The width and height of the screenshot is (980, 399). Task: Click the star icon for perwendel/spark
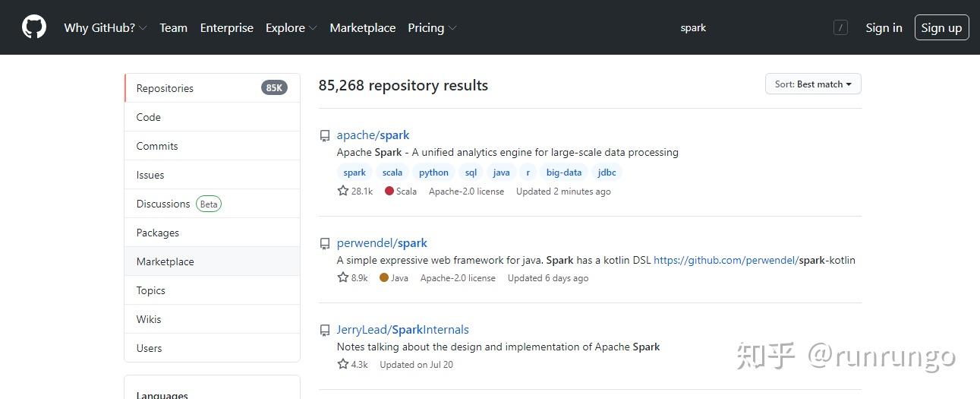(x=342, y=277)
